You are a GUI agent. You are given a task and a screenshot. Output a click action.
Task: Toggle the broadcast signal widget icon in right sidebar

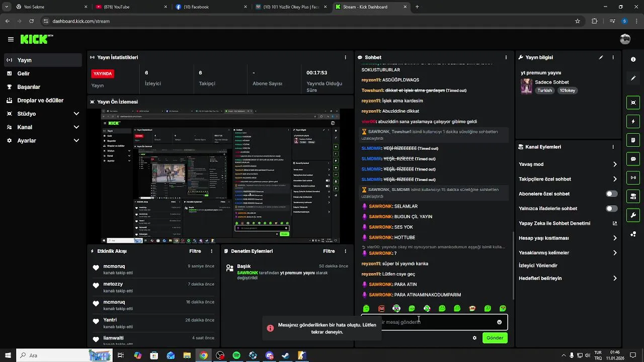click(x=633, y=177)
